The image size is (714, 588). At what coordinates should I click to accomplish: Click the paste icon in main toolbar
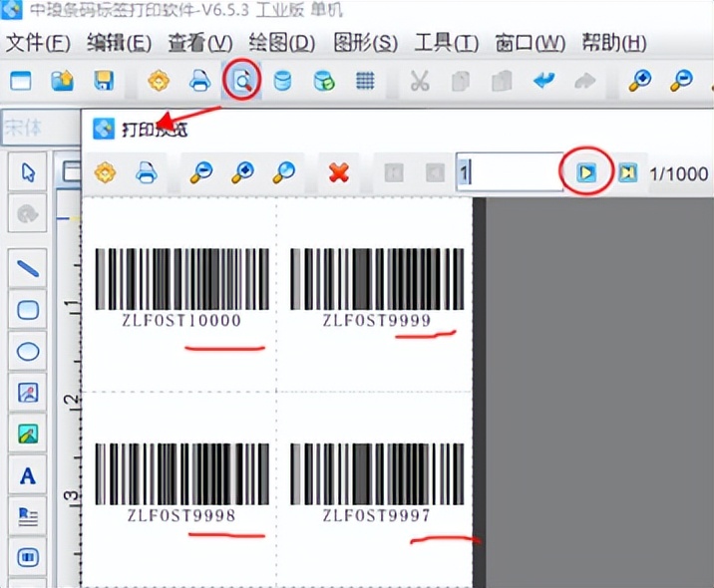click(502, 82)
